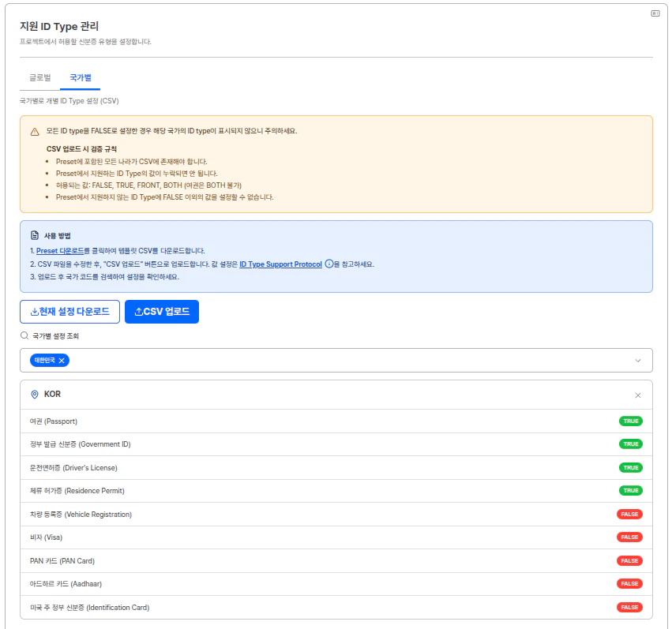Image resolution: width=672 pixels, height=629 pixels.
Task: Click the TRUE badge for Government ID
Action: tap(630, 444)
